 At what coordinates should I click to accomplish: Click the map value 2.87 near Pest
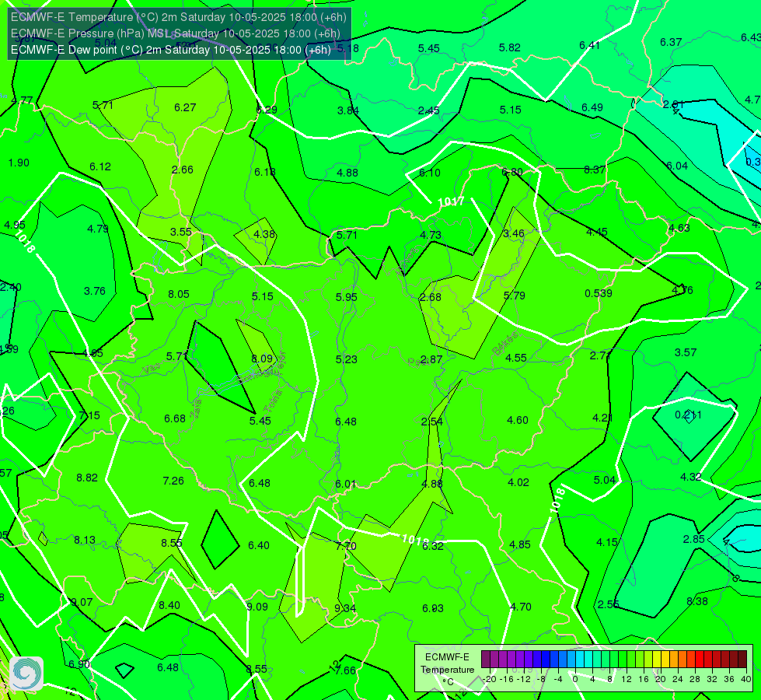pos(431,359)
